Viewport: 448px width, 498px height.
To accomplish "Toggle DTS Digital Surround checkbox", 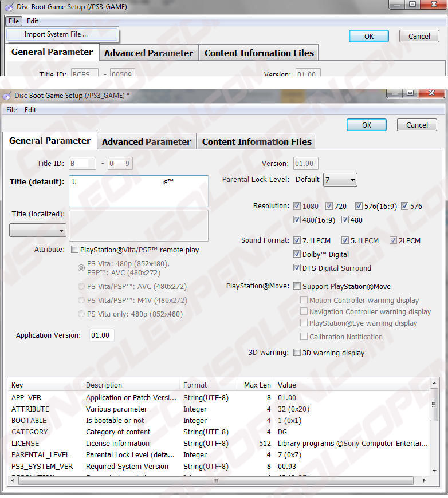I will [297, 267].
